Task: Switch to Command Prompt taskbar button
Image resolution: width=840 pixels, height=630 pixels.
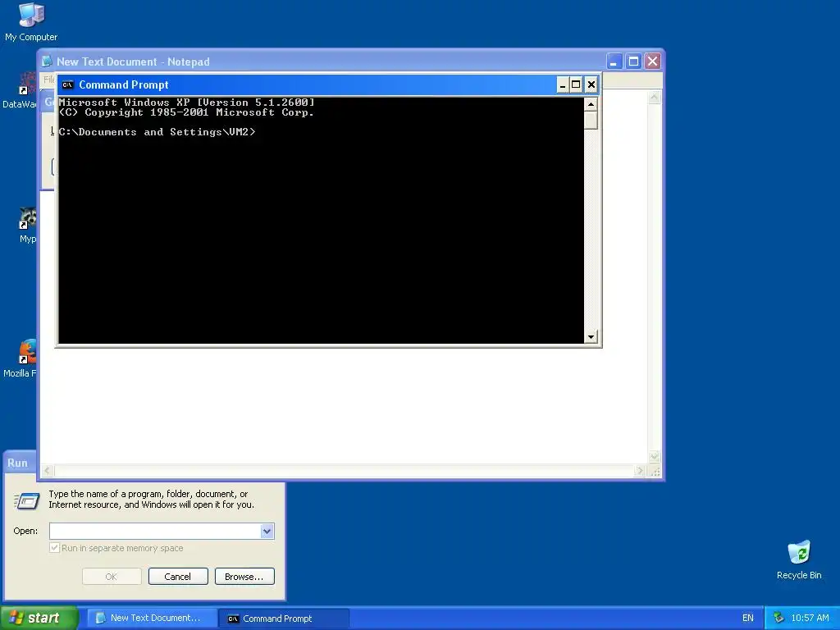Action: click(x=284, y=618)
